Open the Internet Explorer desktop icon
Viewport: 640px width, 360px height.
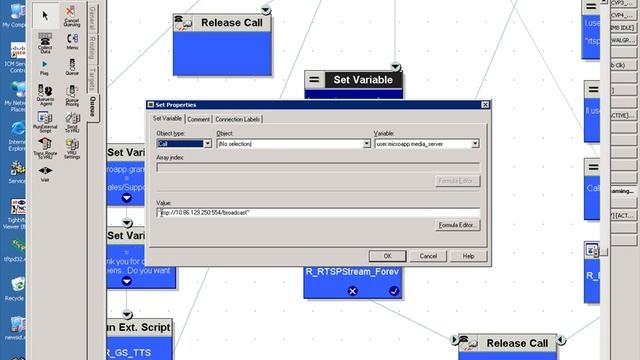click(x=17, y=136)
